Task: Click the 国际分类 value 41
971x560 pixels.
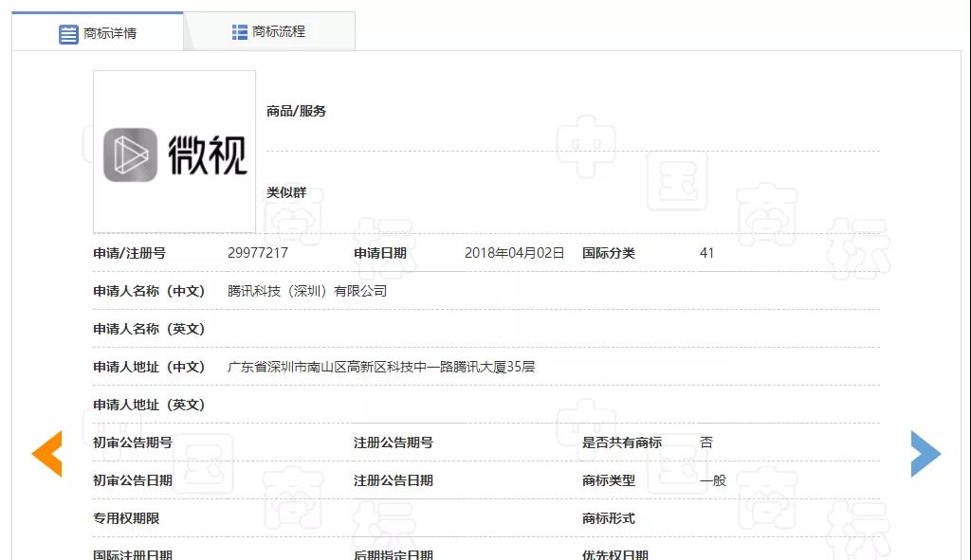Action: click(706, 252)
